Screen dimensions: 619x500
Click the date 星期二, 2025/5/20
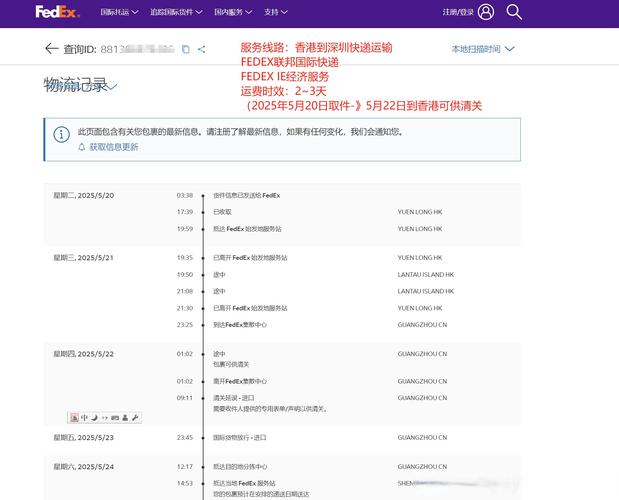(84, 195)
